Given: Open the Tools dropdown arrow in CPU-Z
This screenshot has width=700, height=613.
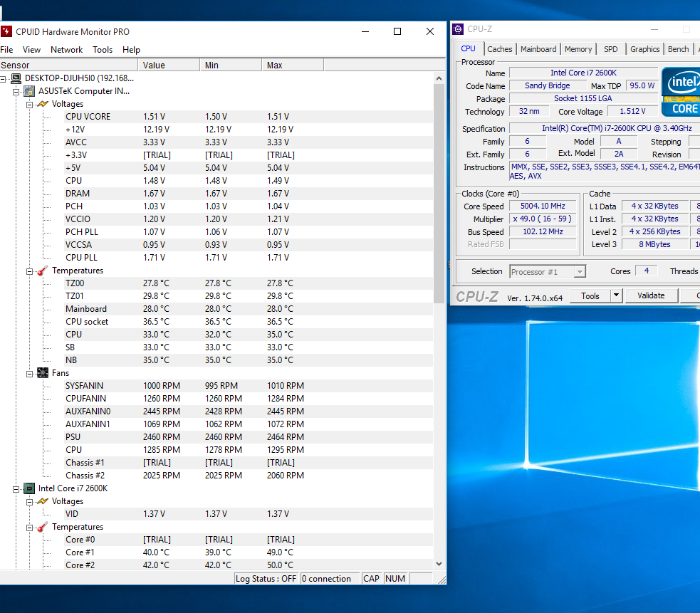Looking at the screenshot, I should 616,295.
